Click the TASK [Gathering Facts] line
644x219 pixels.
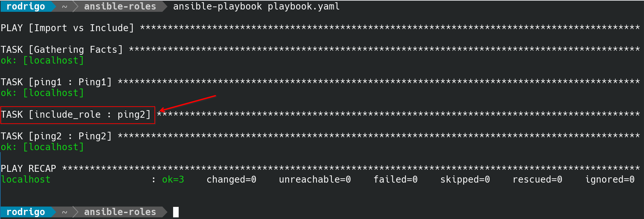62,50
